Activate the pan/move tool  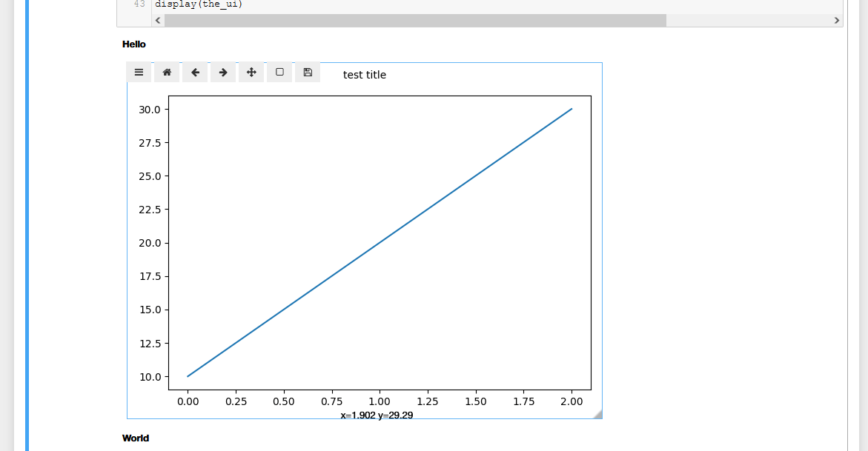click(x=251, y=72)
